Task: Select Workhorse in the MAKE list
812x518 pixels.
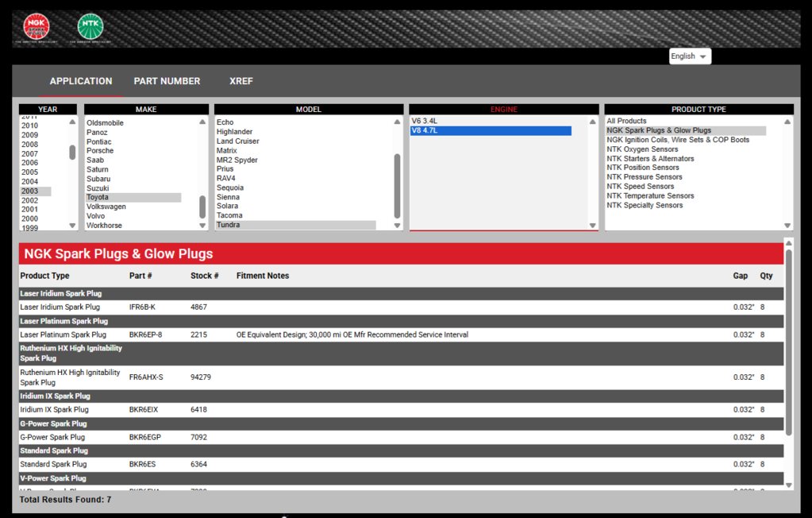Action: [x=104, y=226]
